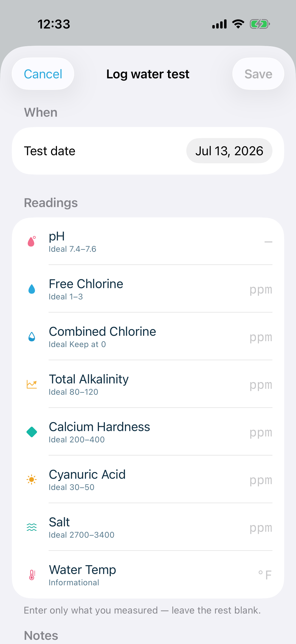Tap the pink pH droplet icon
Screen dimensions: 296x644
[x=32, y=241]
